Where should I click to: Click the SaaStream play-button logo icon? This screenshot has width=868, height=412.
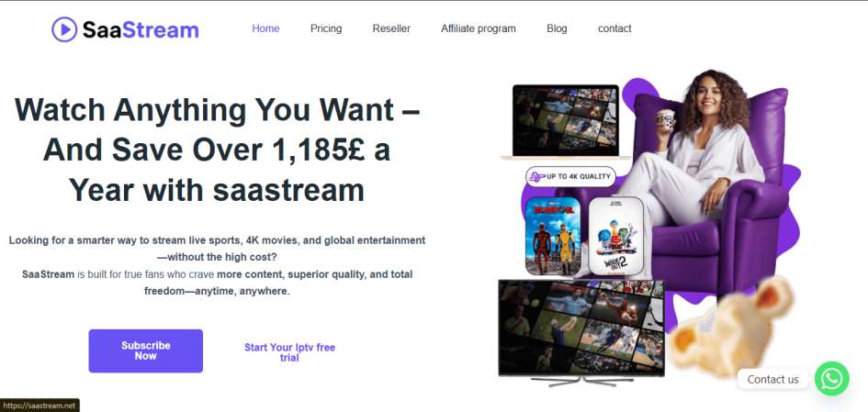point(65,29)
